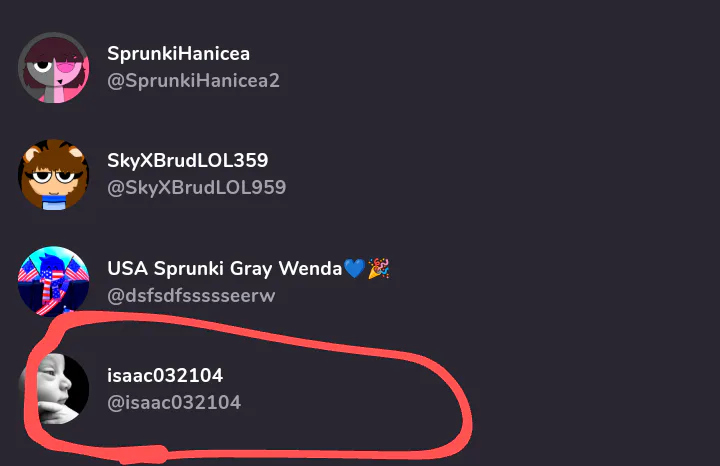The image size is (720, 466).
Task: Open the USA flag themed avatar
Action: pyautogui.click(x=54, y=282)
